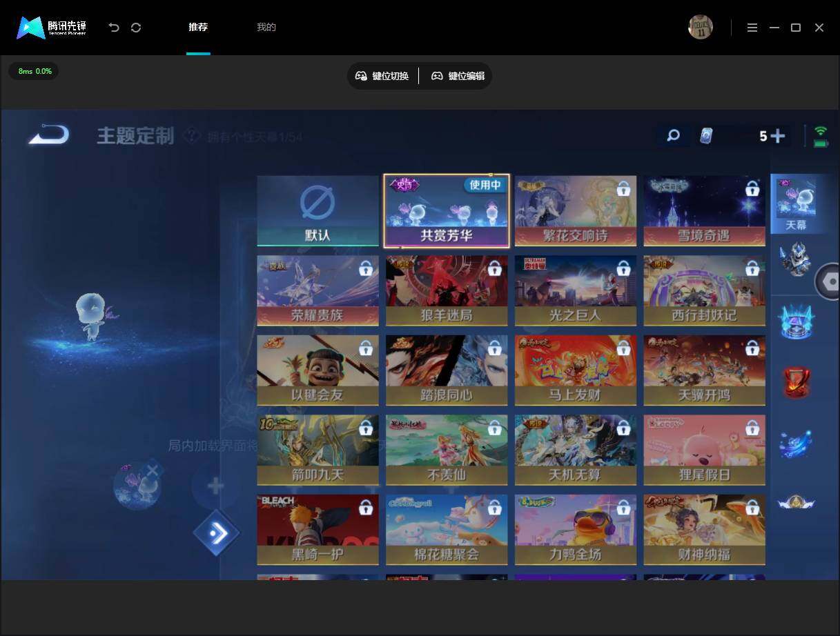Viewport: 840px width, 636px height.
Task: Open the magnifier search icon
Action: pos(673,136)
